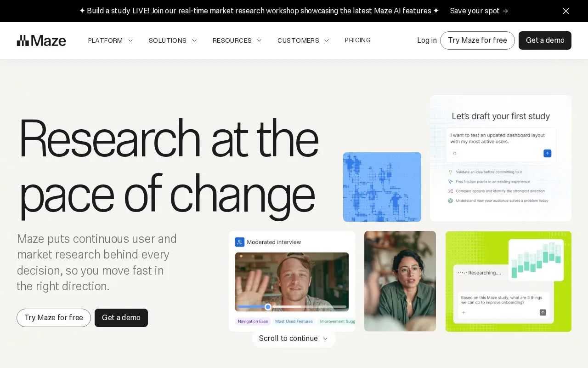Click "Compare options and identify the strongest direction"

500,191
